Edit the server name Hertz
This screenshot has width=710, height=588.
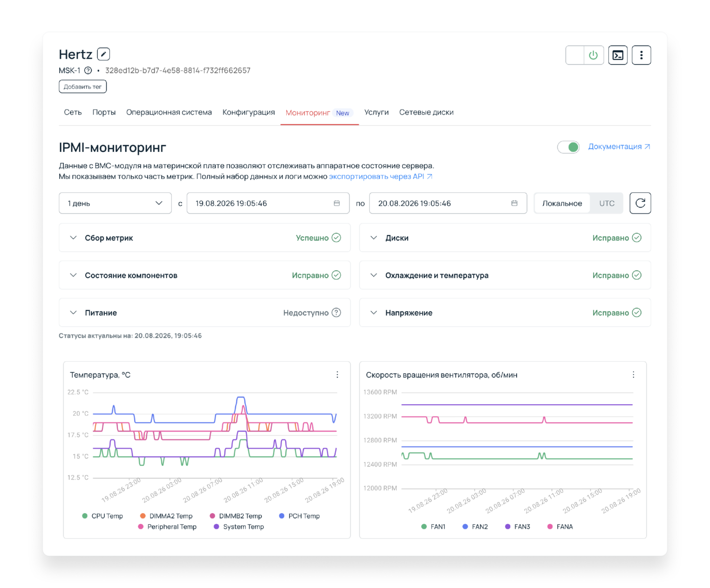[103, 54]
